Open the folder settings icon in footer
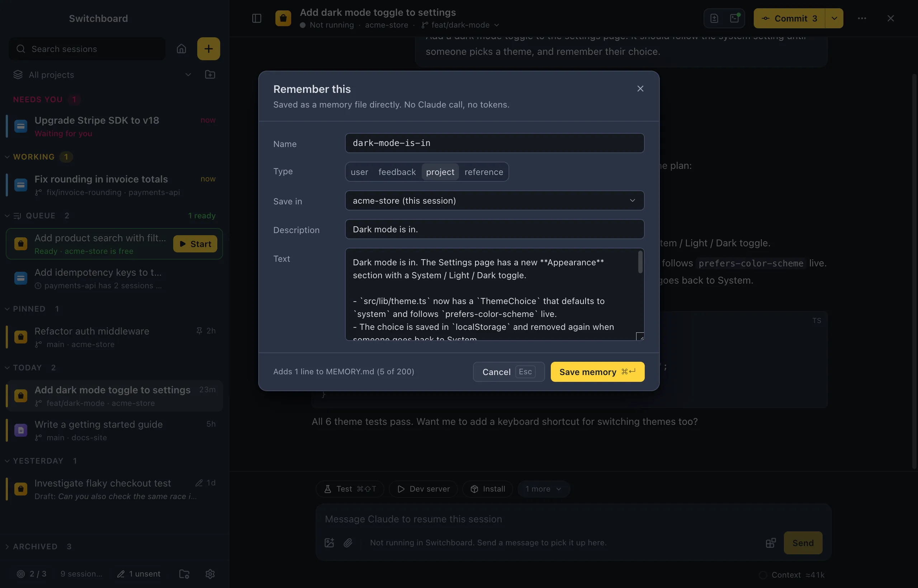 [x=184, y=574]
